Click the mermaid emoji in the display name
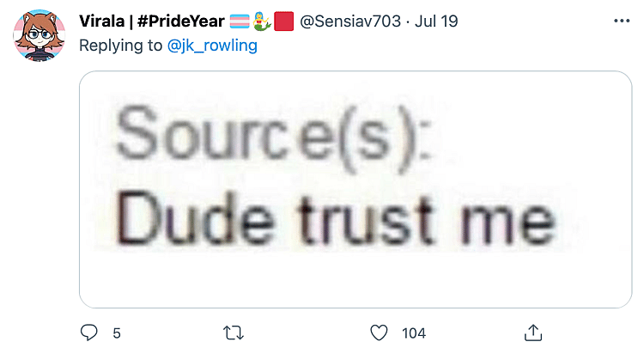The width and height of the screenshot is (644, 354). point(262,21)
